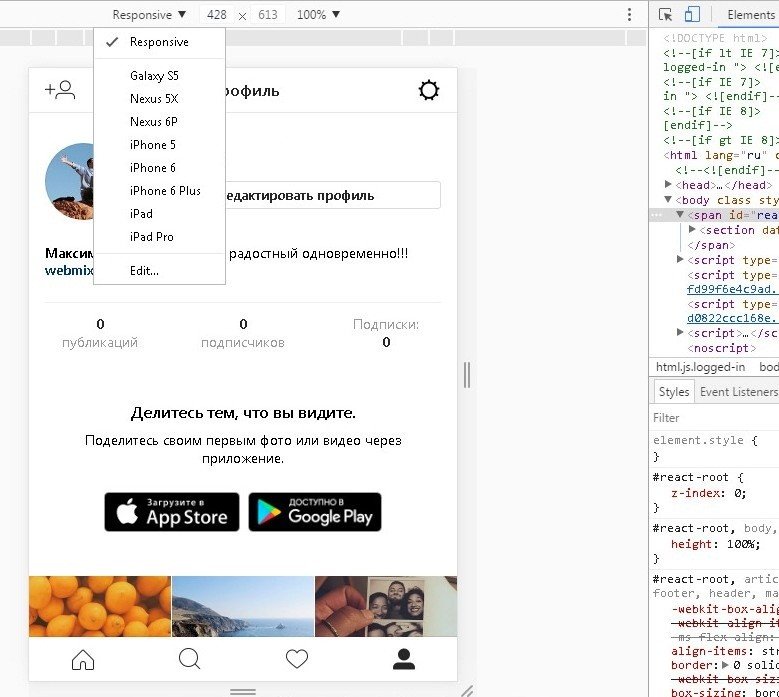The image size is (779, 697).
Task: Click the Google Play download button
Action: (315, 512)
